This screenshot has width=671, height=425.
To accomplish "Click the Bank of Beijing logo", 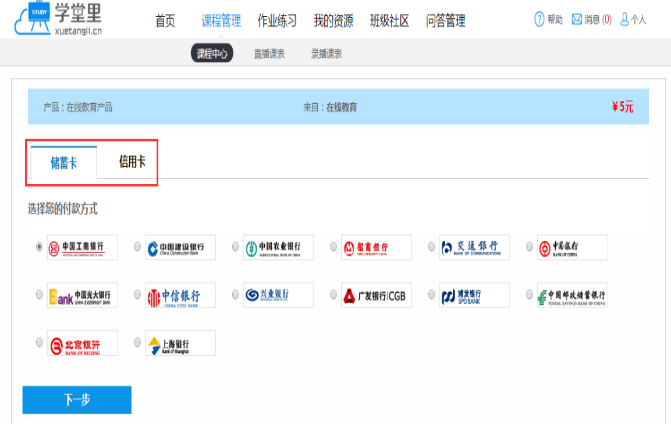I will (x=82, y=343).
